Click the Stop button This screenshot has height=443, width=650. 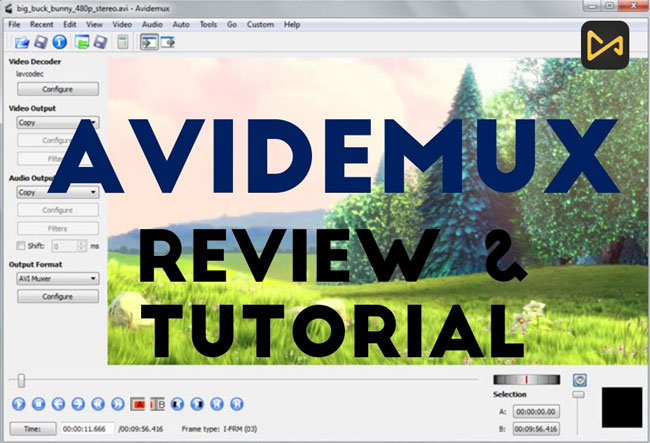click(x=39, y=404)
